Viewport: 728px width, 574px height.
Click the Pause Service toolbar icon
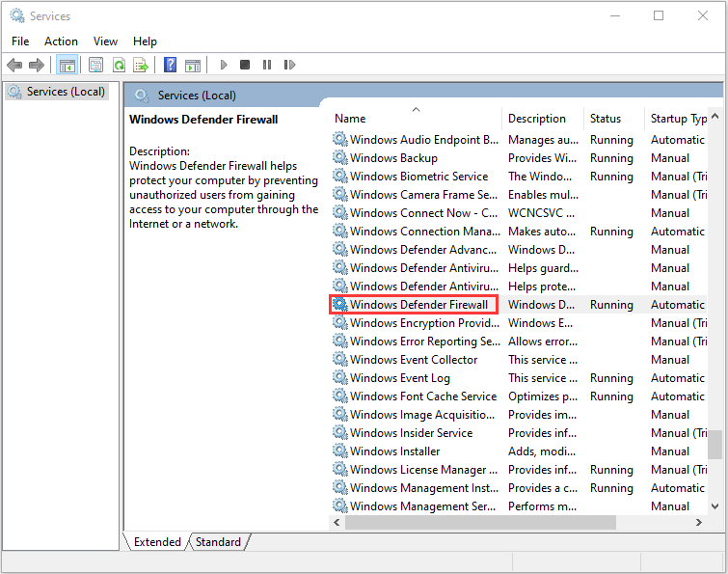(x=266, y=65)
